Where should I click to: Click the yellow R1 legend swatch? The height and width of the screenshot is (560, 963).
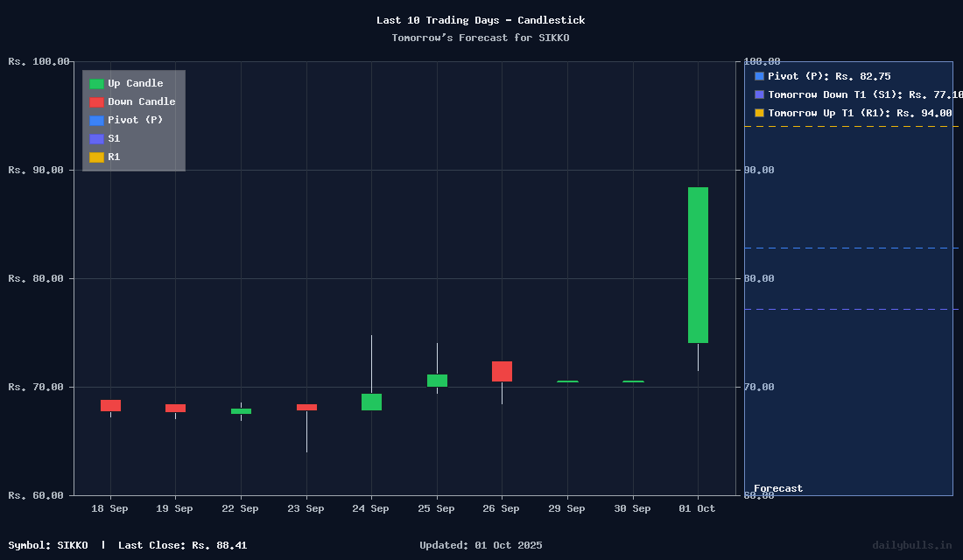pos(96,157)
